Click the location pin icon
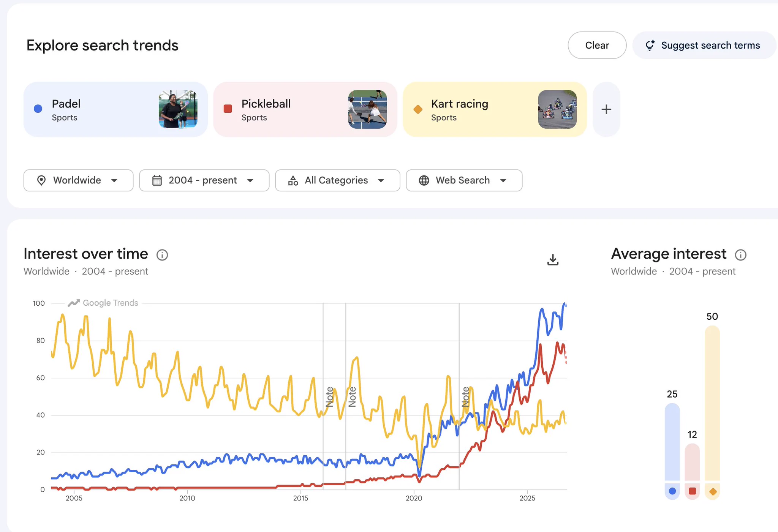The image size is (778, 532). pos(41,180)
